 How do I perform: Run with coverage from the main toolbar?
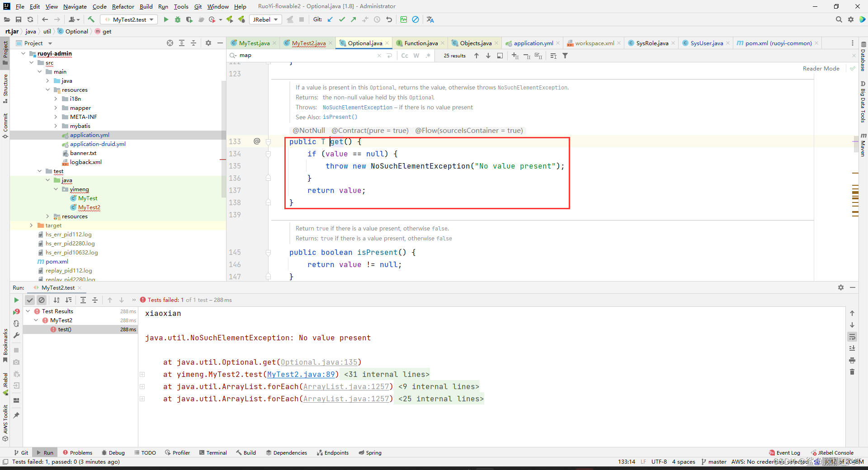click(x=189, y=19)
